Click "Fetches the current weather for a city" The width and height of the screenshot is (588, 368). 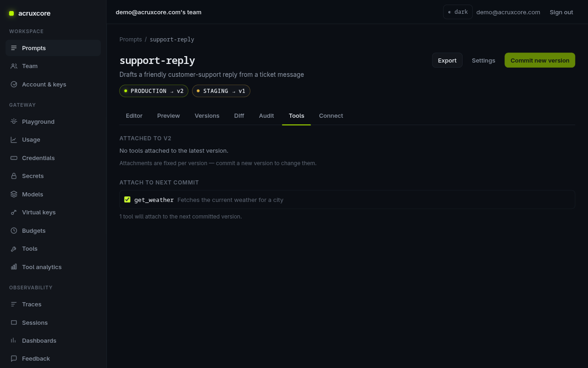click(x=230, y=200)
